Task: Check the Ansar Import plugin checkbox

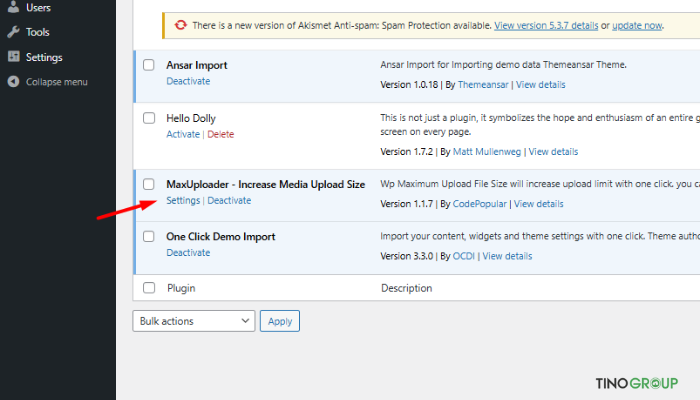Action: point(149,65)
